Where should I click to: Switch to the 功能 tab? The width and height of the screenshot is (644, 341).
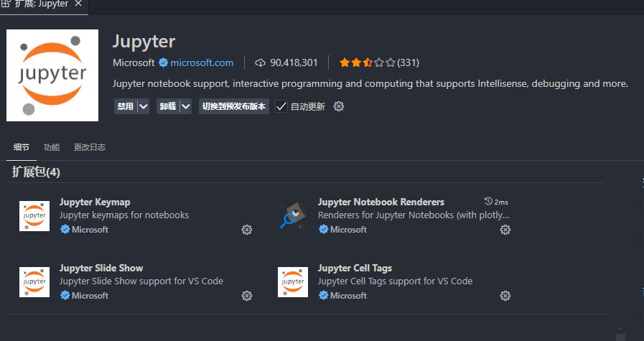[x=52, y=147]
